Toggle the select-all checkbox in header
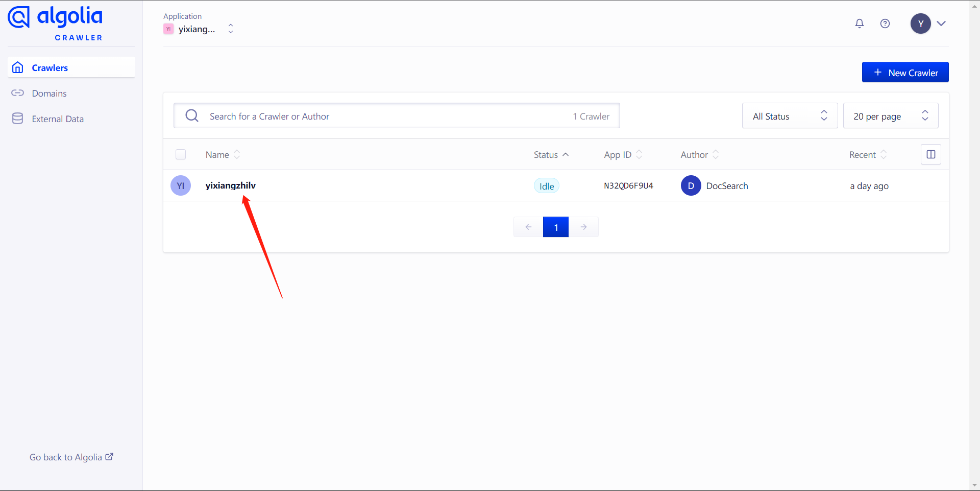 [x=181, y=154]
